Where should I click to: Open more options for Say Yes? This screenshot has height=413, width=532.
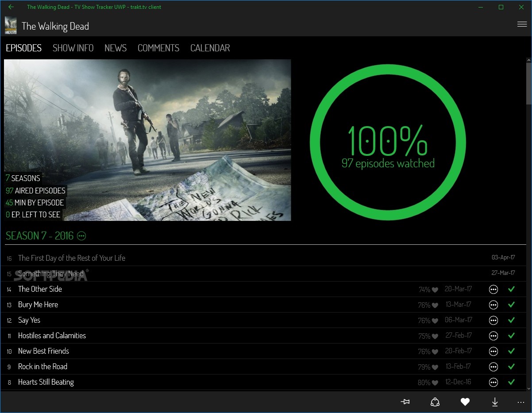(493, 320)
